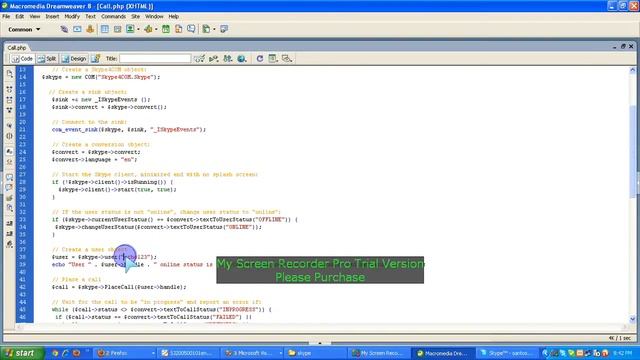This screenshot has height=360, width=640.
Task: Open the Site menu
Action: [x=136, y=16]
